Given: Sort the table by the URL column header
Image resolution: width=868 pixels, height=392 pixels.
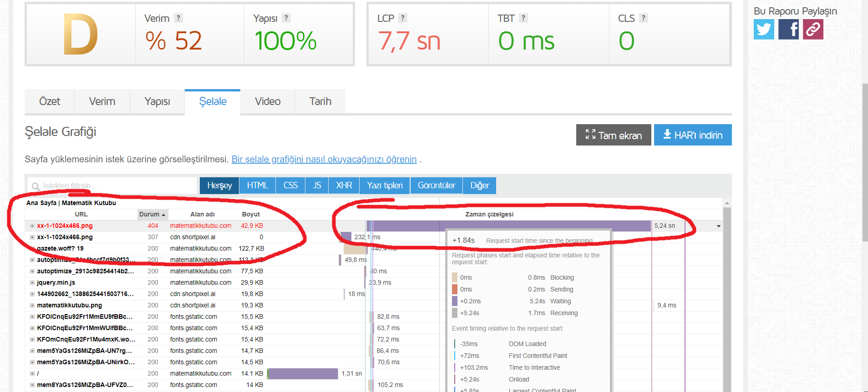Looking at the screenshot, I should [x=81, y=214].
